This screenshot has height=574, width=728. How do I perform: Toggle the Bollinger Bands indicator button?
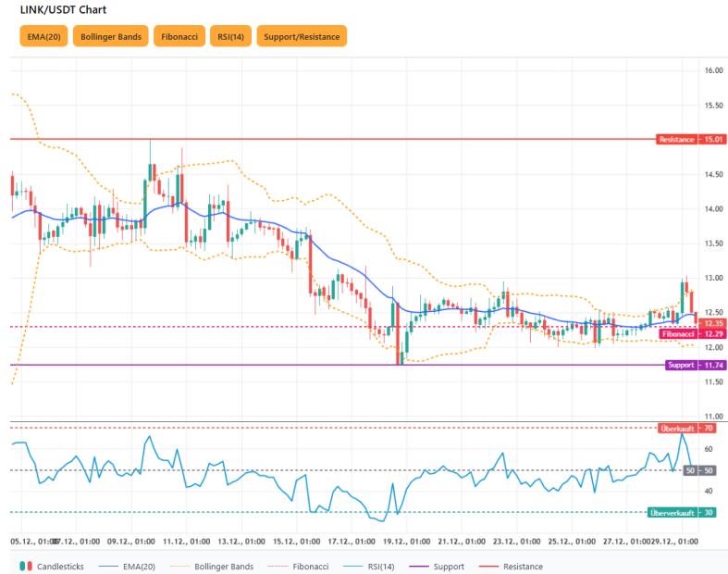pyautogui.click(x=110, y=37)
